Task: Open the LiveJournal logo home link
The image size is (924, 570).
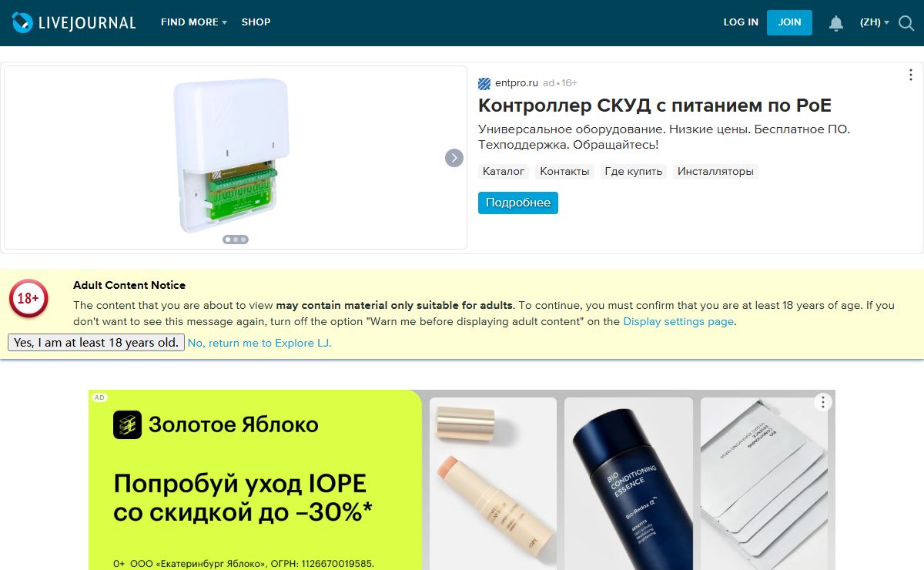Action: coord(74,22)
